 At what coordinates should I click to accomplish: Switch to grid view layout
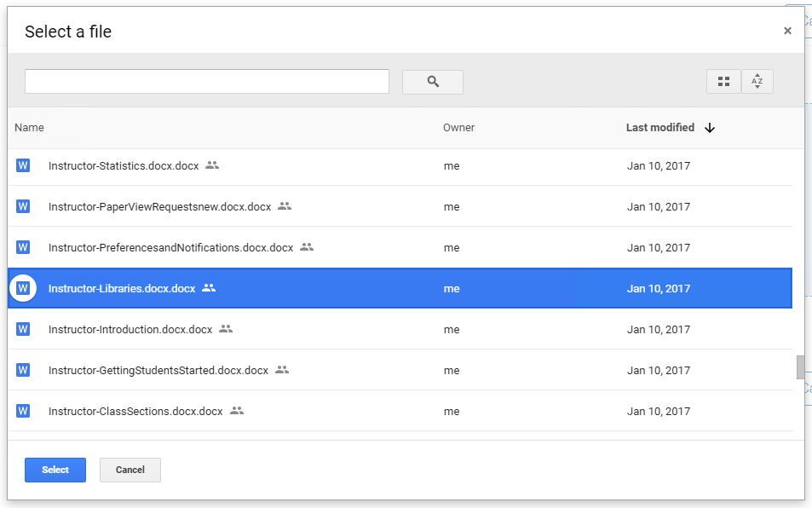[723, 81]
